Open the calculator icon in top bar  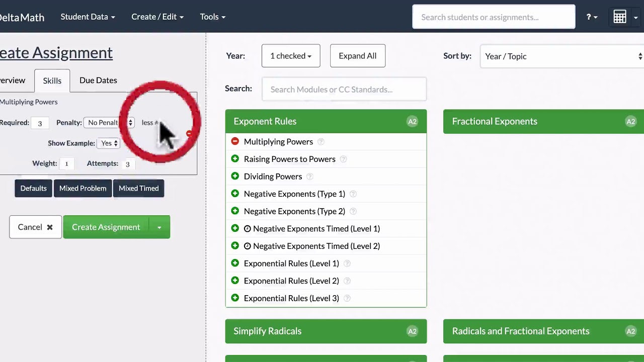click(620, 17)
